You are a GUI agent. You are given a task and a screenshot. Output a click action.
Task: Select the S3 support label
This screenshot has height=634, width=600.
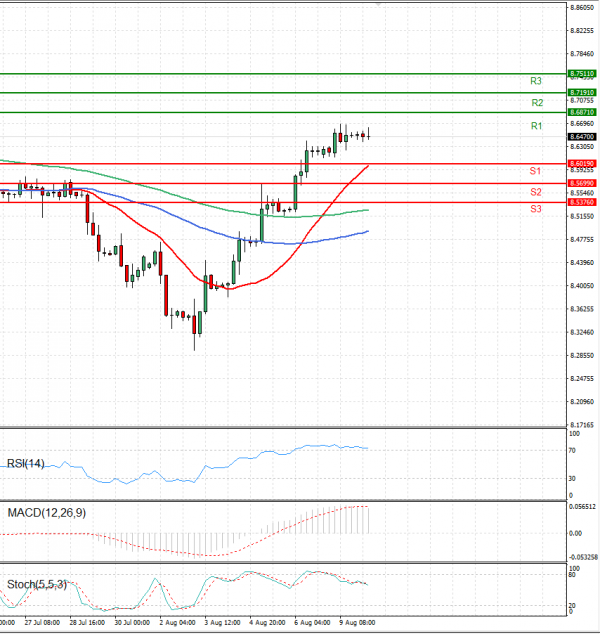pyautogui.click(x=536, y=209)
